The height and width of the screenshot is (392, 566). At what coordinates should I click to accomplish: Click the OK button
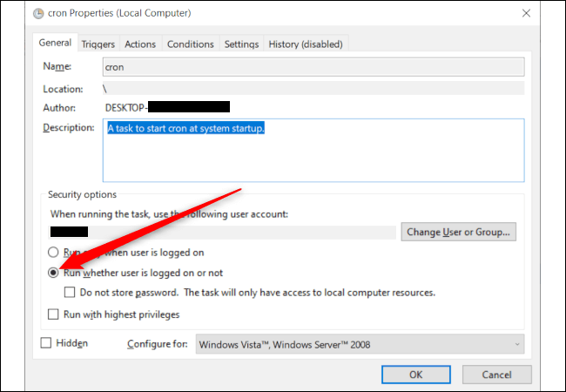coord(414,374)
